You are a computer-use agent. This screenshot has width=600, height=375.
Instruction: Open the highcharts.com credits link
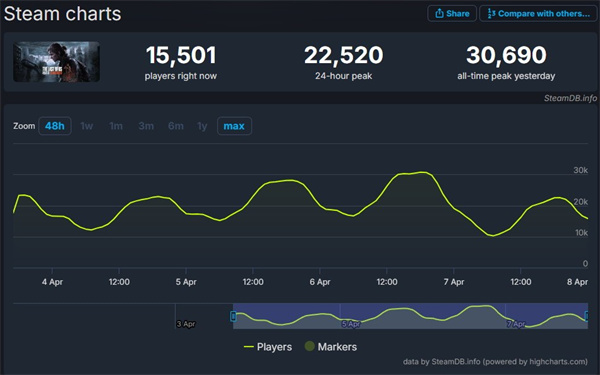click(495, 362)
